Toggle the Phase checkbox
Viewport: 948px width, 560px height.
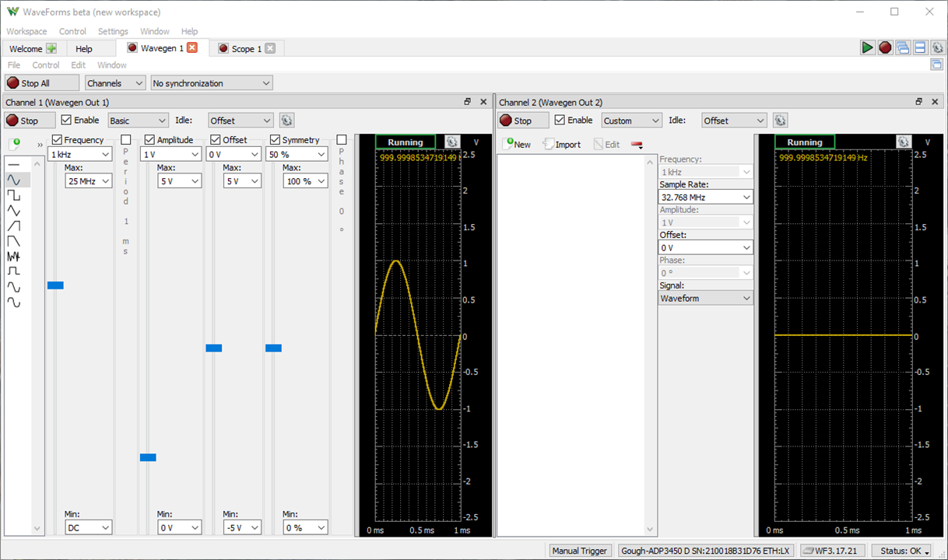[341, 140]
